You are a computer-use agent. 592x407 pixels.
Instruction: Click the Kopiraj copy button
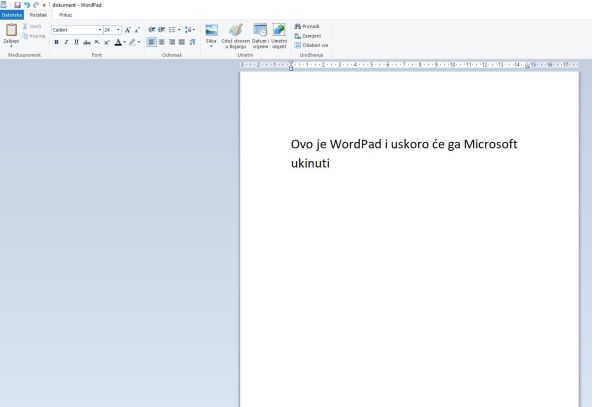(x=34, y=36)
